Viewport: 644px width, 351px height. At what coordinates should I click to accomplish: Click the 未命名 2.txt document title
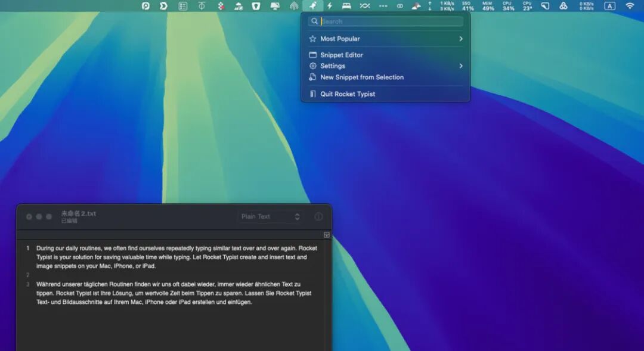point(79,213)
